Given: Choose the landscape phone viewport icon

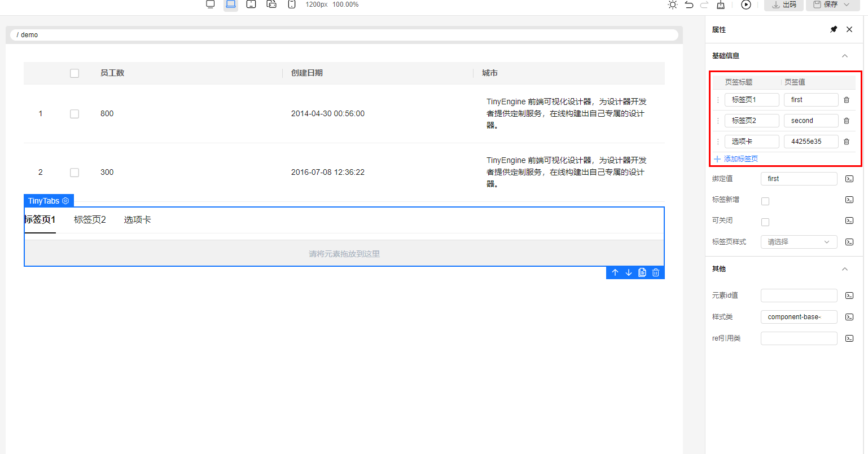Looking at the screenshot, I should [x=271, y=5].
